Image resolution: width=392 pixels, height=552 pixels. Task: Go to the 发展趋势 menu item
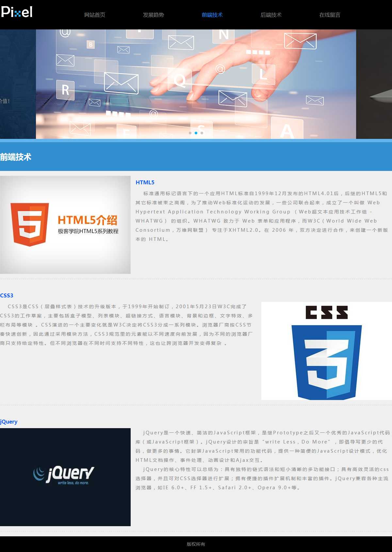[154, 15]
